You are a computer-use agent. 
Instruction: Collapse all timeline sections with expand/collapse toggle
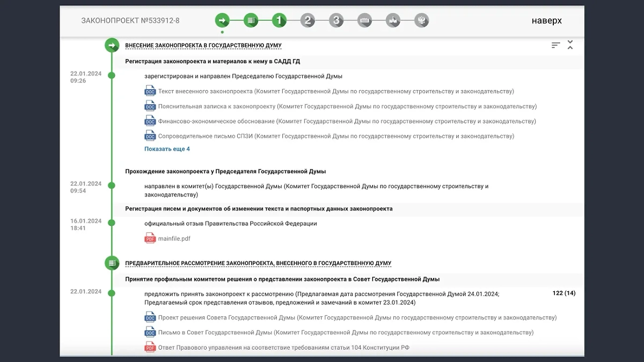pos(570,45)
